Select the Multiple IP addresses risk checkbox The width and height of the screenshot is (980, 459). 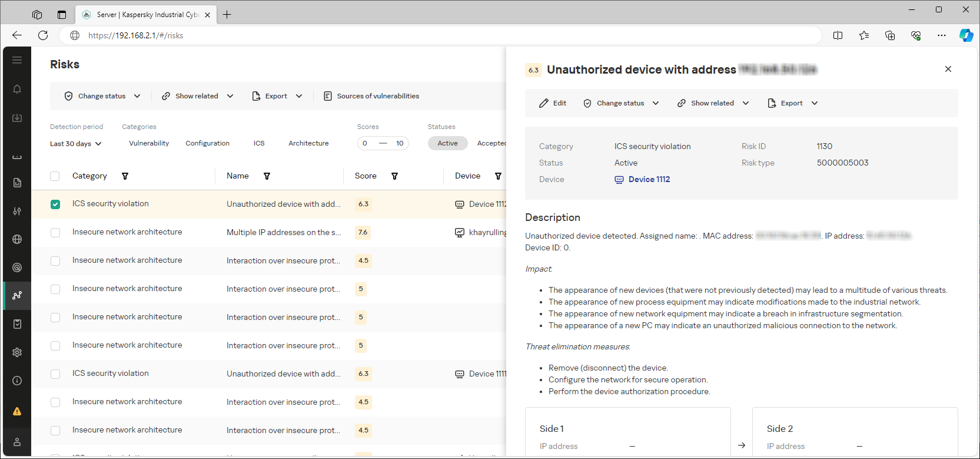(55, 233)
